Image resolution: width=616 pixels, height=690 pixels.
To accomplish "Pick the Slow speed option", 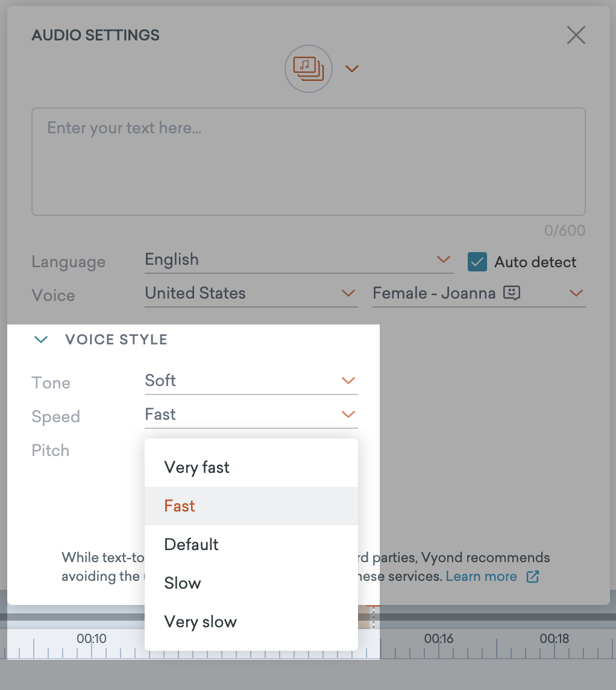I will coord(183,583).
